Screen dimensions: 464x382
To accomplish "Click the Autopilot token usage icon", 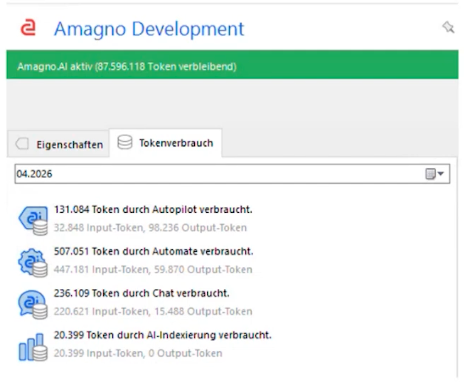I will click(33, 220).
